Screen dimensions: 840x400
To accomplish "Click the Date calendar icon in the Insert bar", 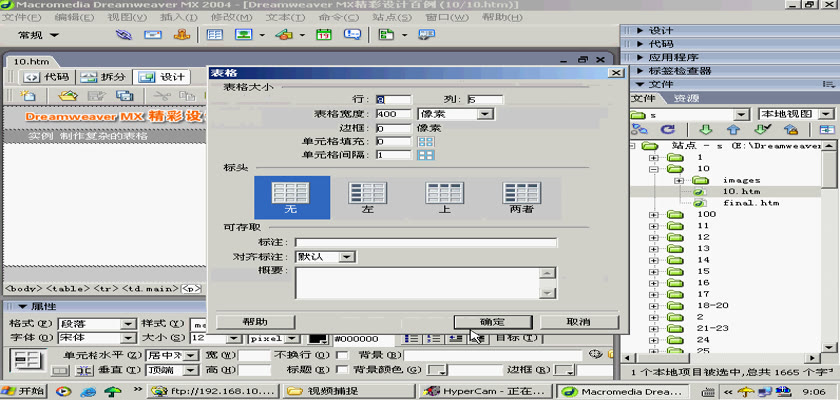I will [x=324, y=35].
